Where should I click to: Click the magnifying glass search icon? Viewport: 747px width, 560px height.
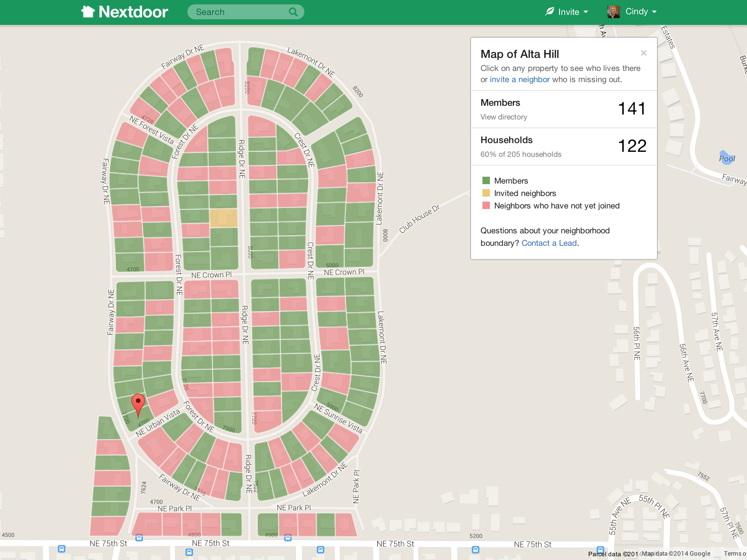tap(293, 12)
